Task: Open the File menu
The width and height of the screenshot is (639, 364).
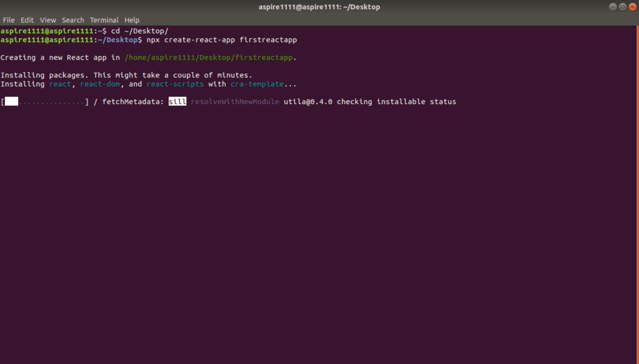Action: [x=9, y=20]
